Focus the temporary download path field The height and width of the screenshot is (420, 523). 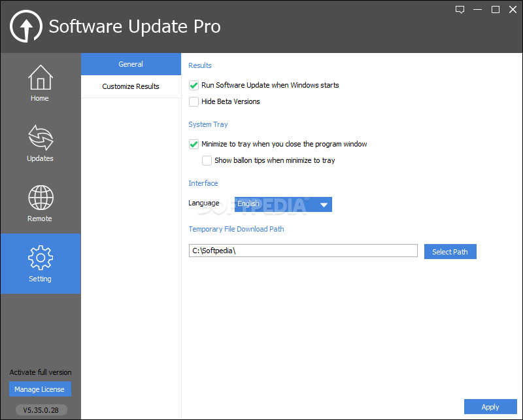[x=303, y=251]
